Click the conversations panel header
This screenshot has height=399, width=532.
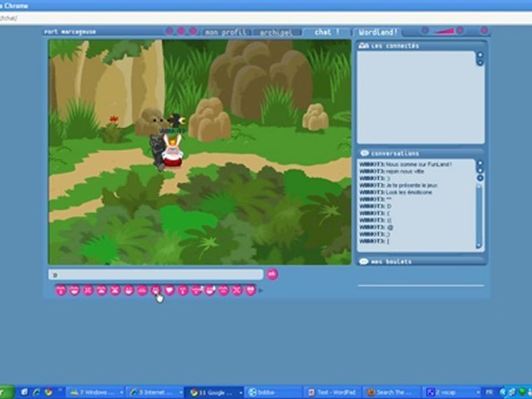[x=421, y=154]
